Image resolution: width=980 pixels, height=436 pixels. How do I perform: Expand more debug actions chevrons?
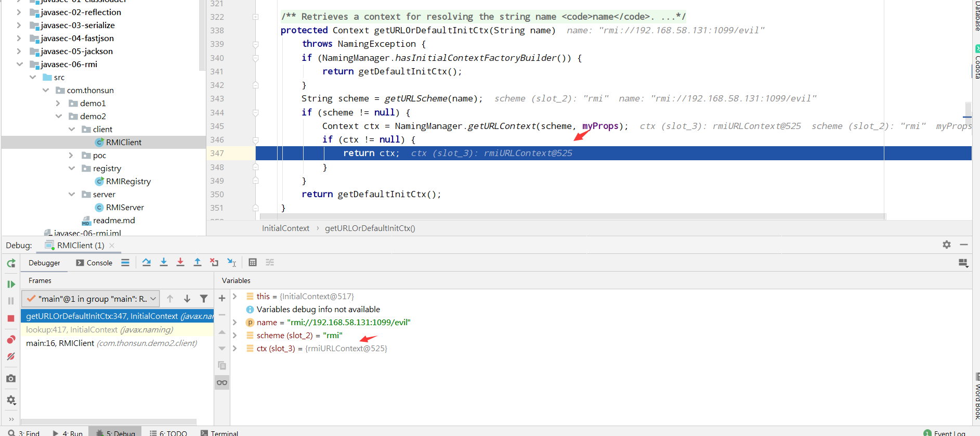coord(11,419)
